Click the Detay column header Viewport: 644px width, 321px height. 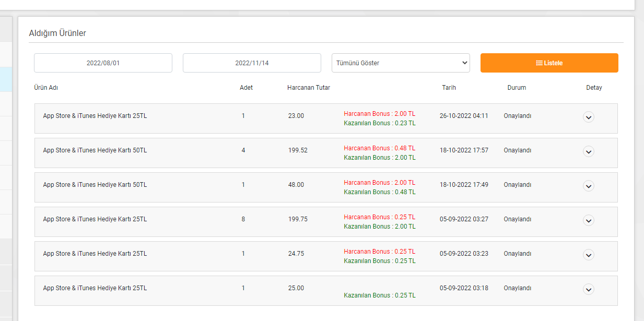coord(594,88)
